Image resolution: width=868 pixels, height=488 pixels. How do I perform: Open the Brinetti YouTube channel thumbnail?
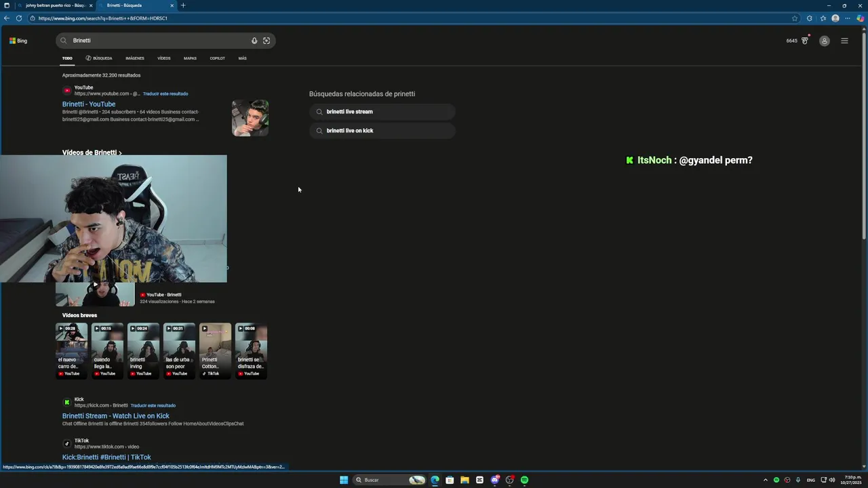(250, 118)
